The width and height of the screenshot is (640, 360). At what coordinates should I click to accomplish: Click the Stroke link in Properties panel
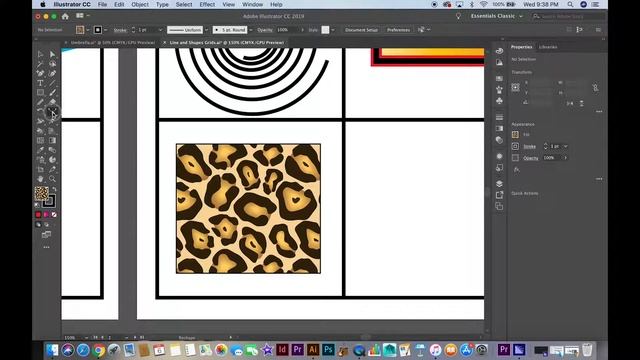[x=529, y=147]
